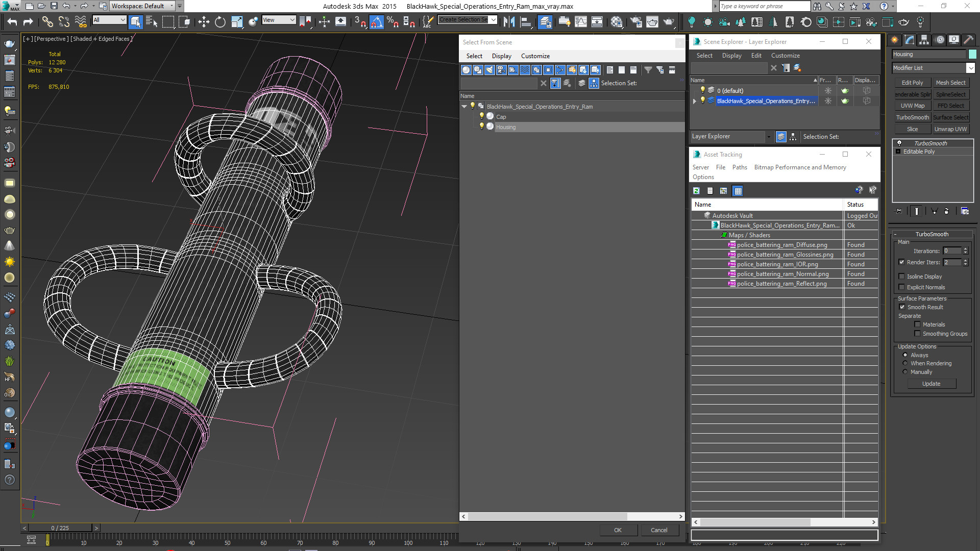
Task: Select the Manually update option
Action: pyautogui.click(x=905, y=372)
